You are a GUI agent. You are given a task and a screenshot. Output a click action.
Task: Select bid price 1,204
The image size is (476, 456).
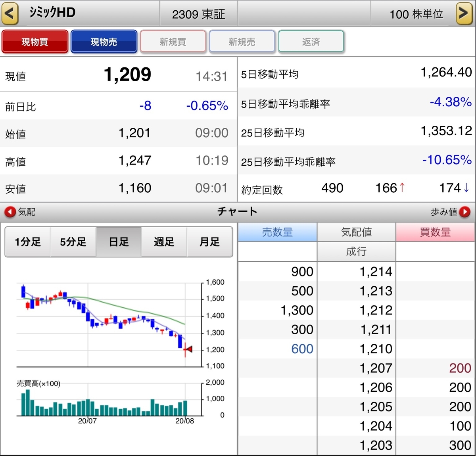376,426
